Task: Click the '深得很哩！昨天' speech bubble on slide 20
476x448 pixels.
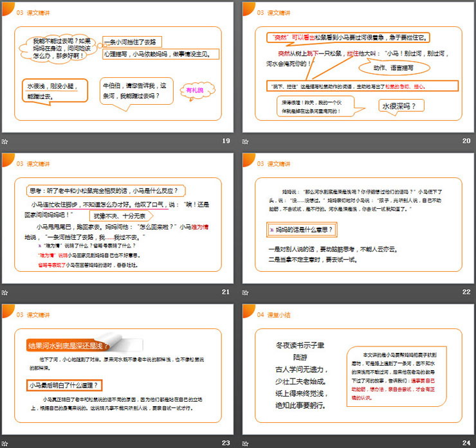Action: click(316, 107)
